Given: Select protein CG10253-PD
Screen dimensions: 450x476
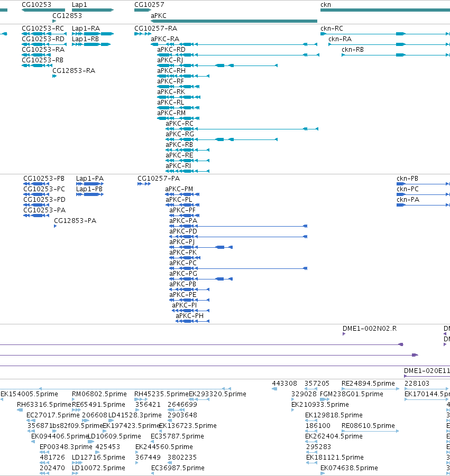Looking at the screenshot, I should pyautogui.click(x=44, y=200).
